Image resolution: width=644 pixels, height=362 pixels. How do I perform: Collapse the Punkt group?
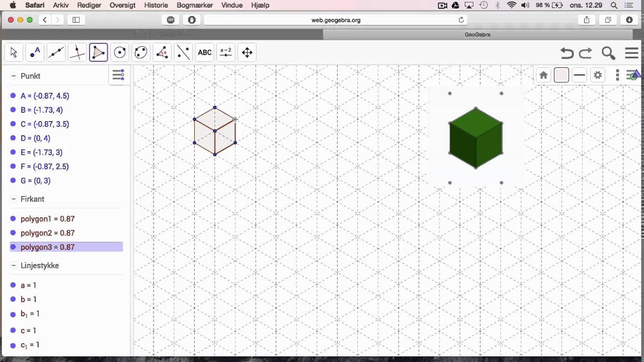(x=14, y=76)
